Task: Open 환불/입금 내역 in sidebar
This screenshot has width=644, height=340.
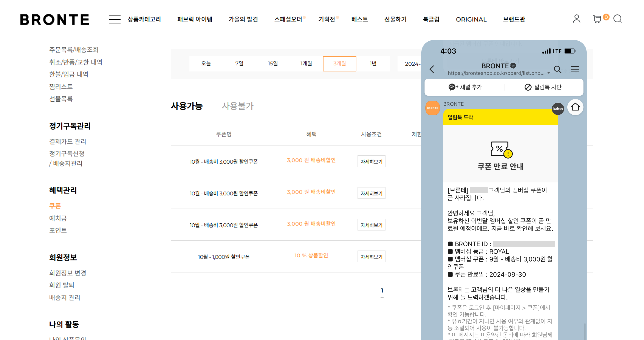Action: 69,74
